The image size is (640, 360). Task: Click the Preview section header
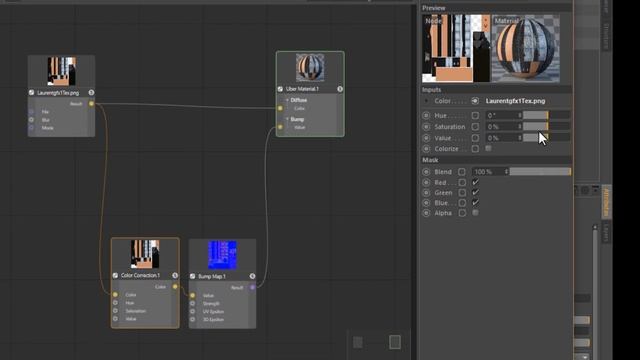(x=497, y=8)
